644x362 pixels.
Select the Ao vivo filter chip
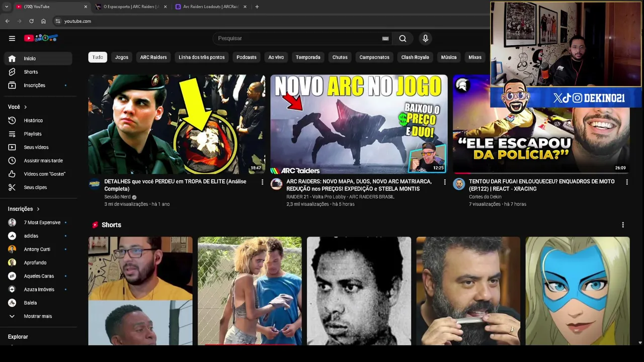point(276,57)
